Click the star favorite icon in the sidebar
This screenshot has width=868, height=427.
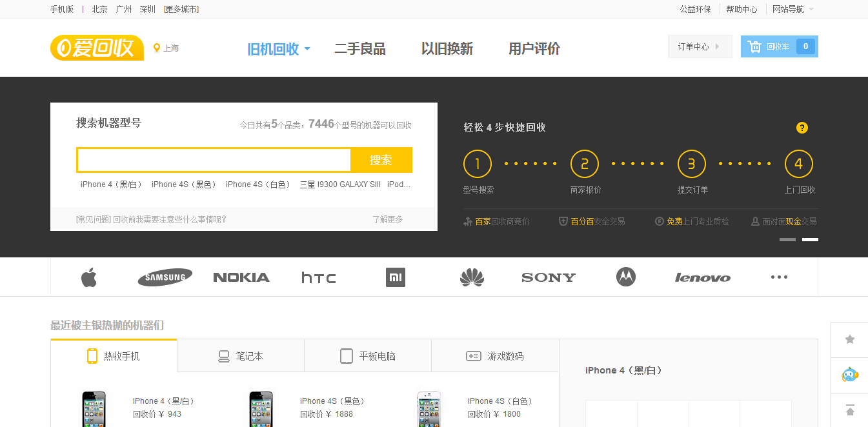tap(850, 339)
